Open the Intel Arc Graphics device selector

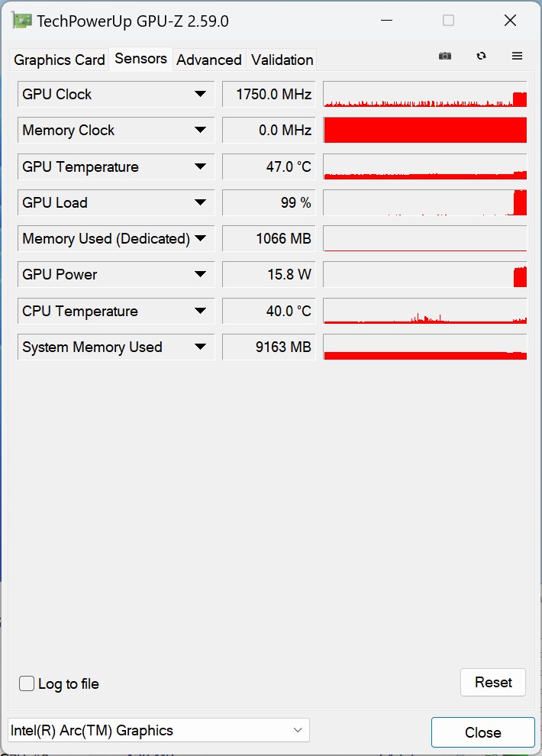point(158,730)
